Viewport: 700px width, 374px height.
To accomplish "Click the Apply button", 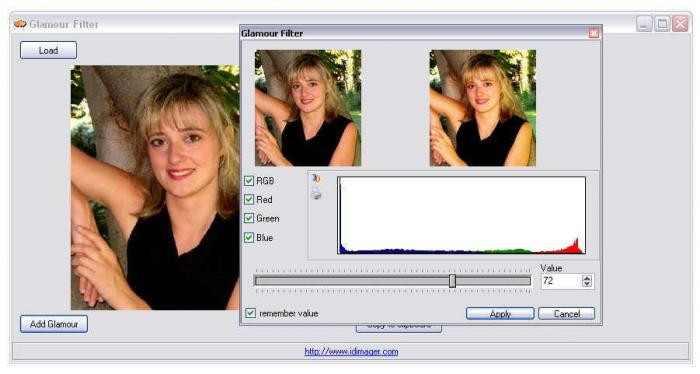I will point(500,314).
